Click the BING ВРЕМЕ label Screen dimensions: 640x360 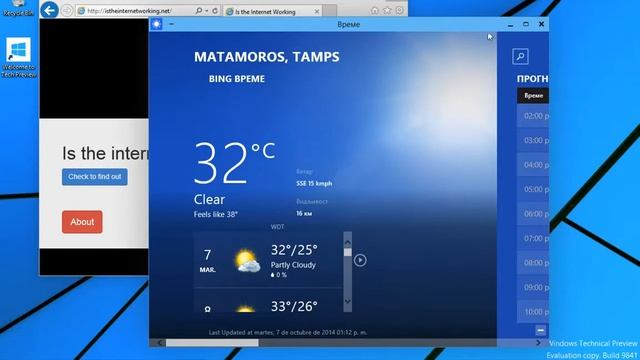[237, 79]
